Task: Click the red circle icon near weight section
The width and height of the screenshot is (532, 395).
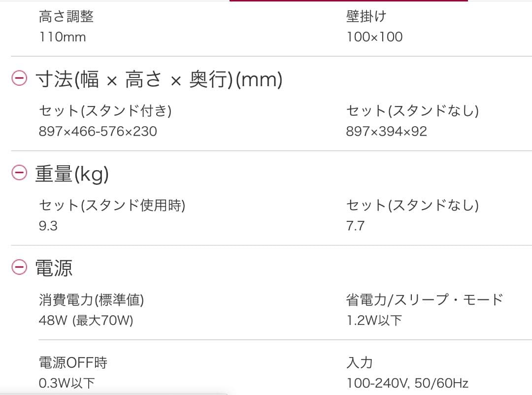Action: 18,174
